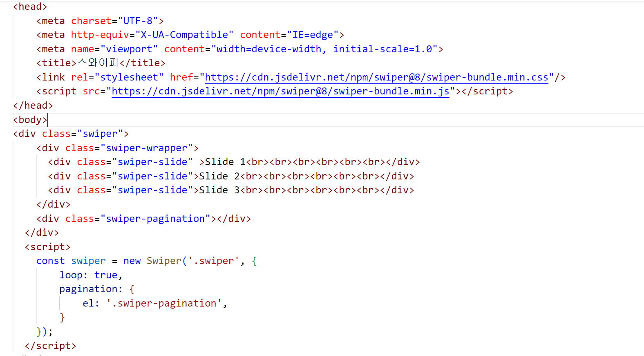Click the pagination: property line

(97, 289)
